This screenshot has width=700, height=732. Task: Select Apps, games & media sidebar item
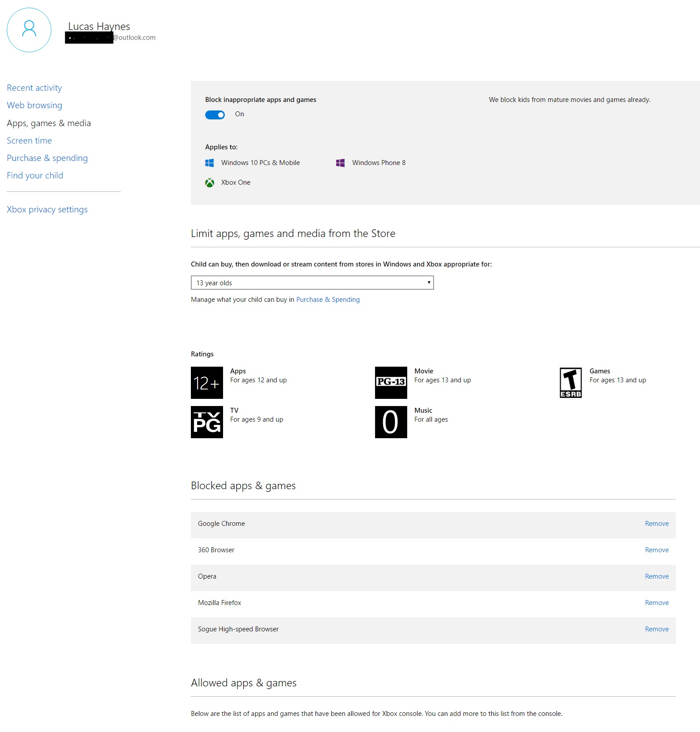point(49,123)
